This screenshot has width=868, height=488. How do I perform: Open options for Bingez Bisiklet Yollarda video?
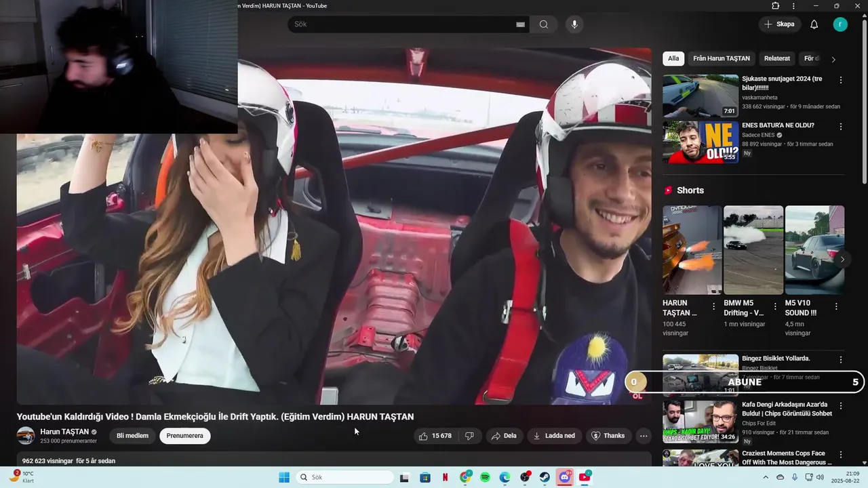(841, 360)
